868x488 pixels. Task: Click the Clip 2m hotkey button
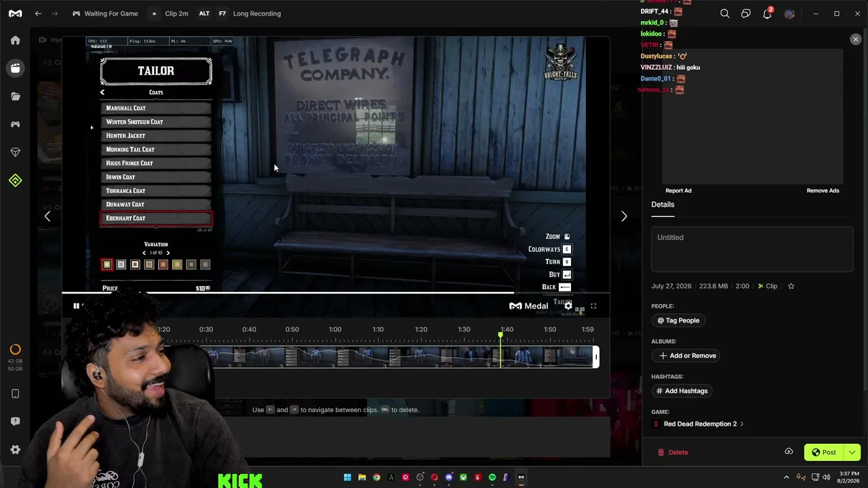(170, 14)
